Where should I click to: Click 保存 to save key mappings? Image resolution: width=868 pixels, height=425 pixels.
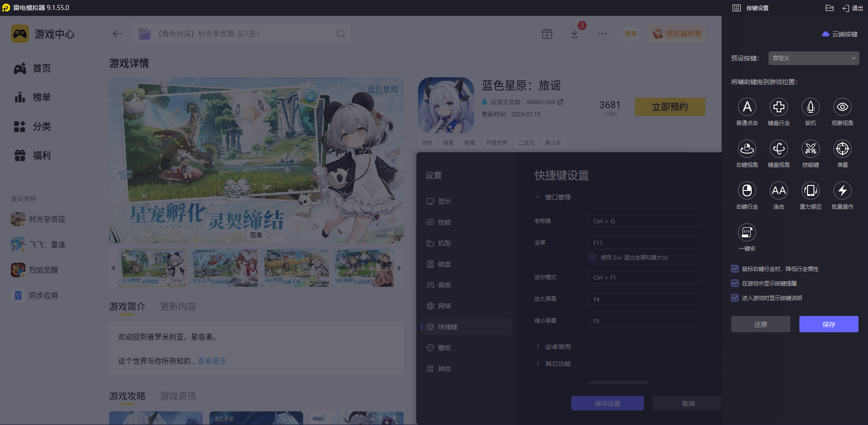pos(828,324)
